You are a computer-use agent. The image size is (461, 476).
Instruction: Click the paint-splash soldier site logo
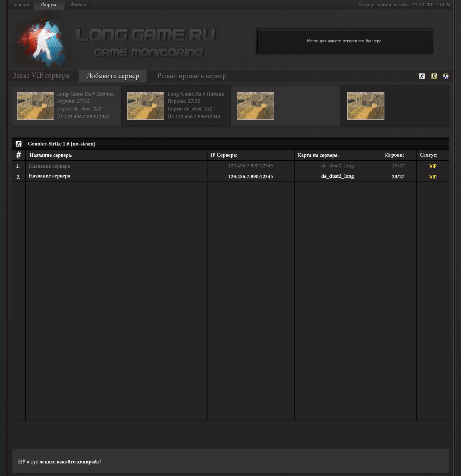click(42, 41)
